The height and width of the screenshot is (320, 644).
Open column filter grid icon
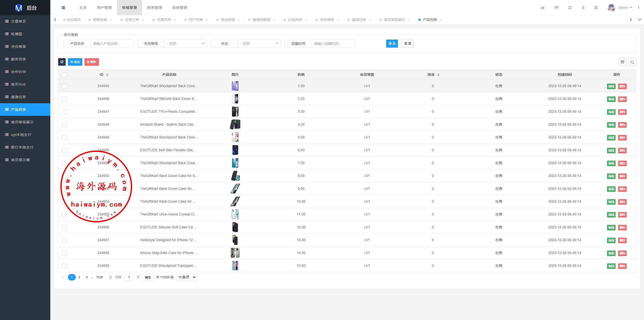[622, 62]
